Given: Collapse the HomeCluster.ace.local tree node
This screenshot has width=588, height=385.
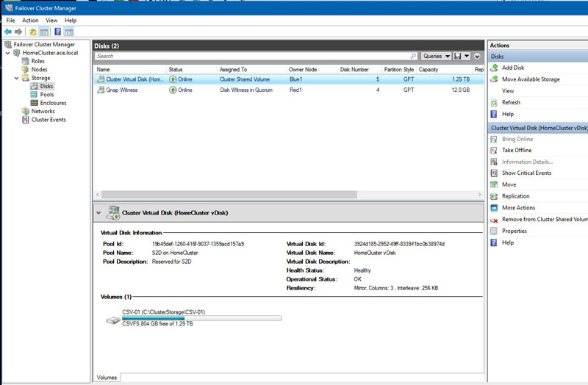Looking at the screenshot, I should 7,53.
